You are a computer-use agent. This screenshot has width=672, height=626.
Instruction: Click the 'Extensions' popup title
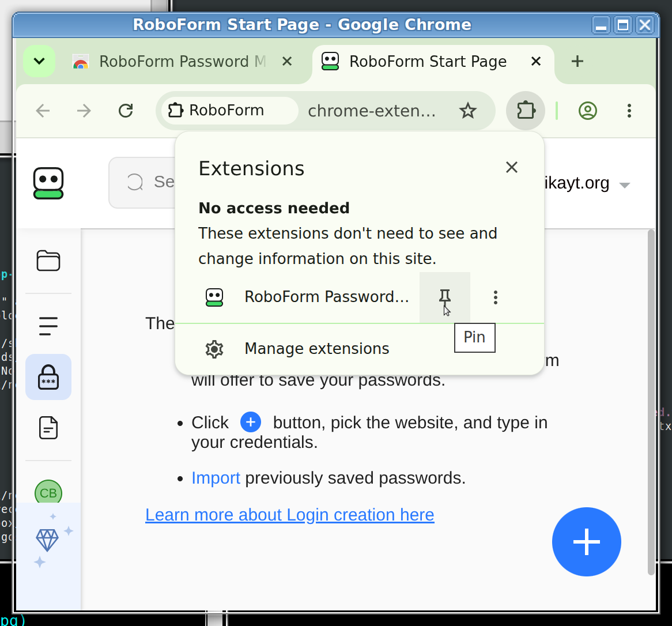(252, 168)
